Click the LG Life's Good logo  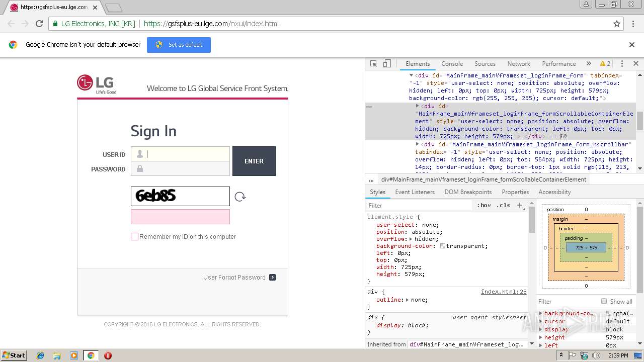(97, 84)
